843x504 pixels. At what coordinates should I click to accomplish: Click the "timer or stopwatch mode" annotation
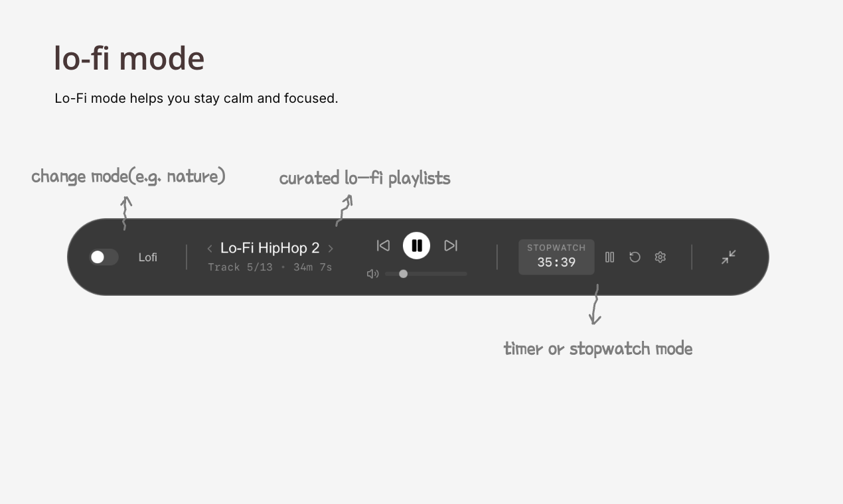pos(598,349)
